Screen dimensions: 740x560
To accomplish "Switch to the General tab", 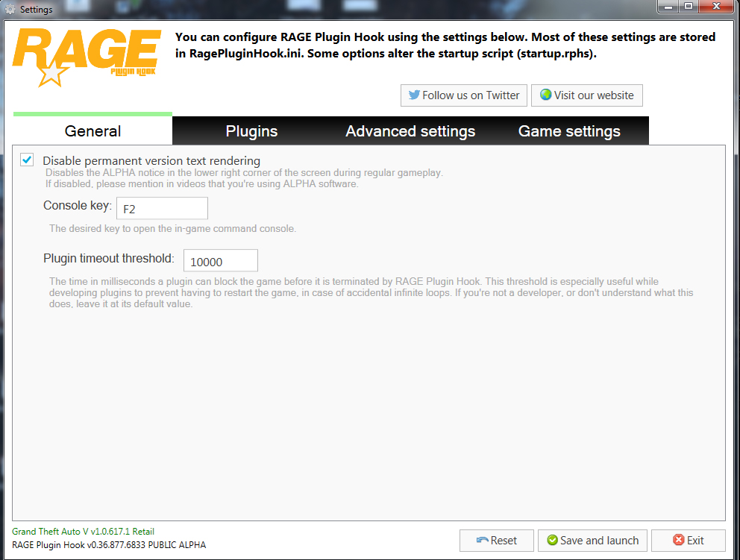I will (92, 130).
